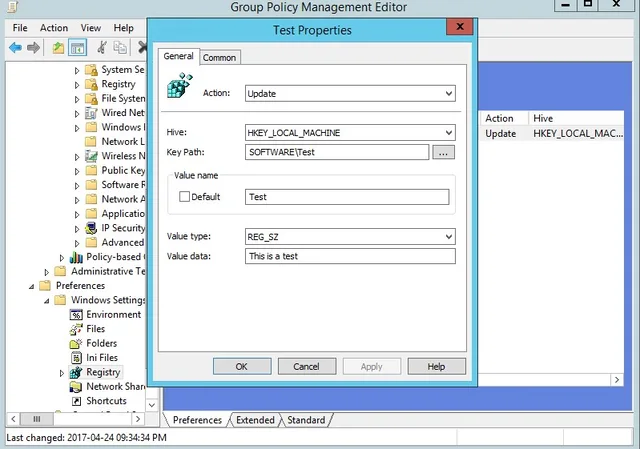Screen dimensions: 640x449
Task: Switch to the Common tab
Action: 220,58
